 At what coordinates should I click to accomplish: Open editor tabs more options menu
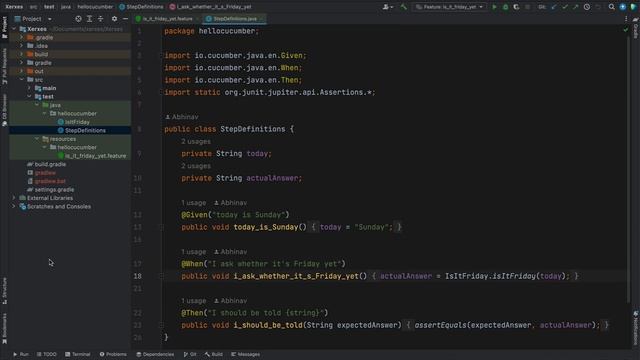pyautogui.click(x=626, y=19)
